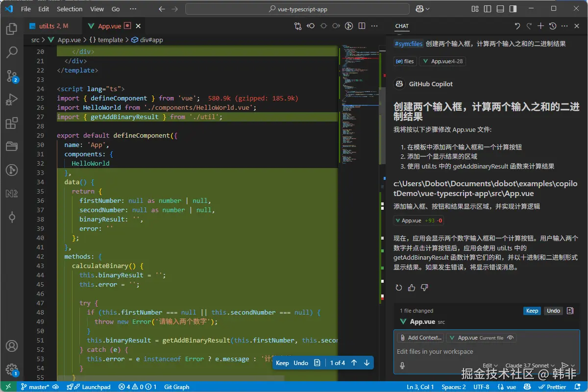Image resolution: width=588 pixels, height=392 pixels.
Task: Start a new chat with plus icon
Action: tap(540, 26)
